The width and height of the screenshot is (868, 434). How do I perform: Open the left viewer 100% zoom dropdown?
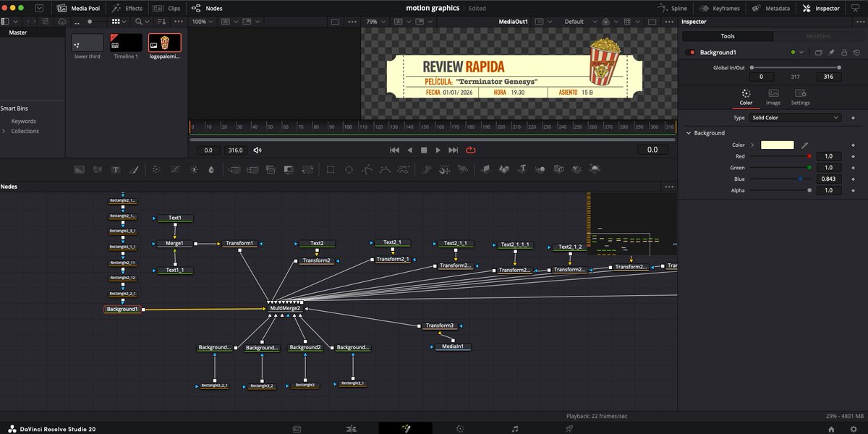(203, 22)
